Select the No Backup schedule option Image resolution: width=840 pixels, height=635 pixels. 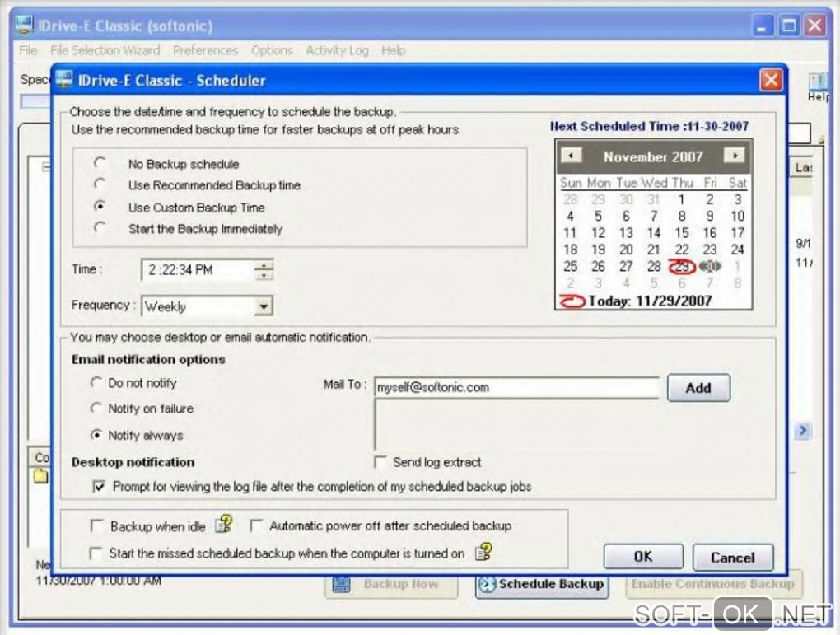click(x=100, y=162)
